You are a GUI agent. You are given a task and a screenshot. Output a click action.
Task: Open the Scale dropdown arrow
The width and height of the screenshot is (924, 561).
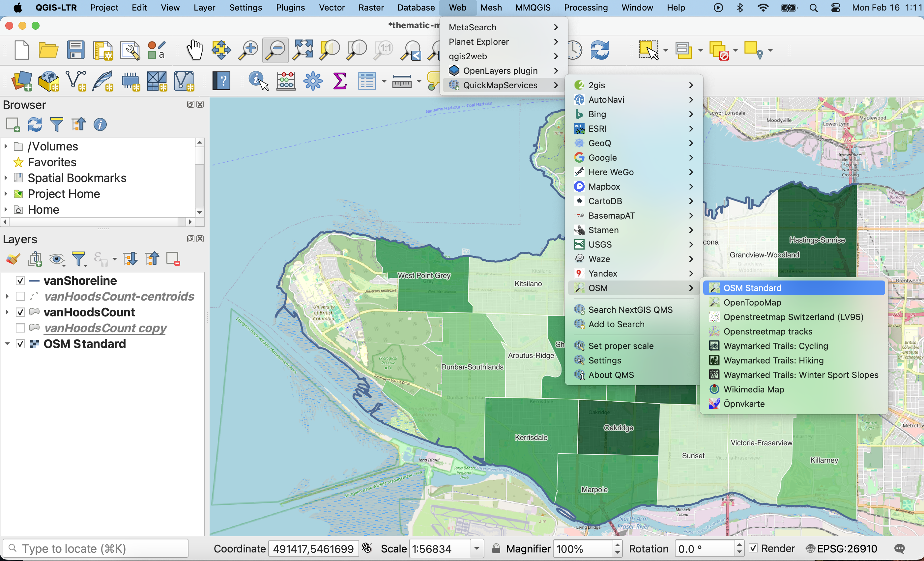point(476,548)
